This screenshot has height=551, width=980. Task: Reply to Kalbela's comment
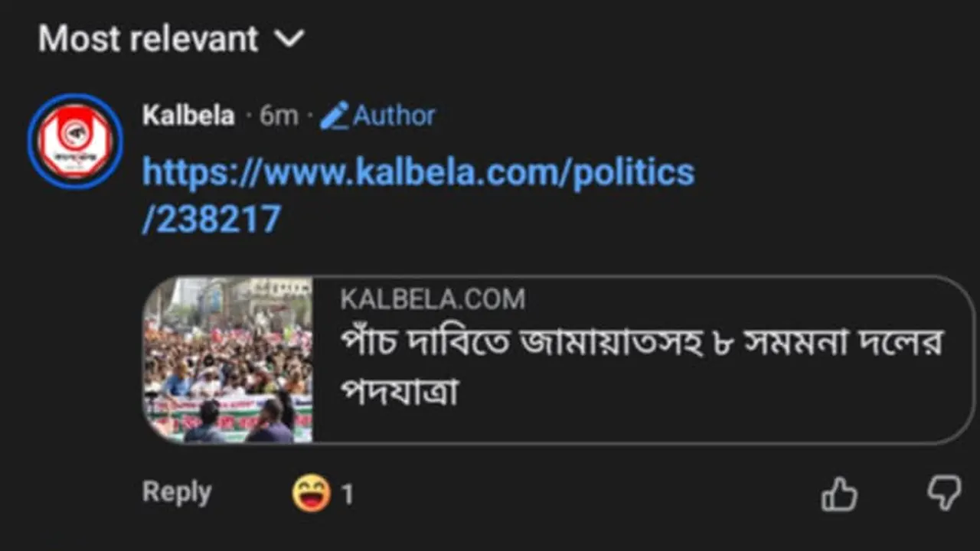coord(176,493)
